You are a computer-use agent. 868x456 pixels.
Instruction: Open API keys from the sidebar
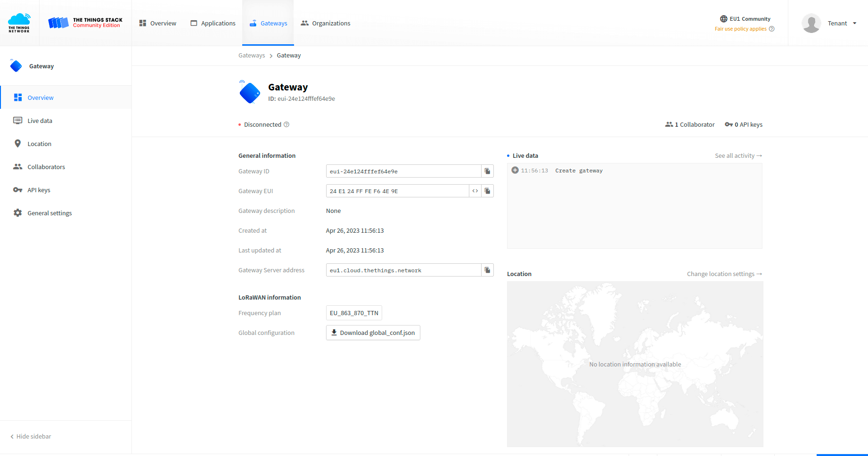click(39, 190)
